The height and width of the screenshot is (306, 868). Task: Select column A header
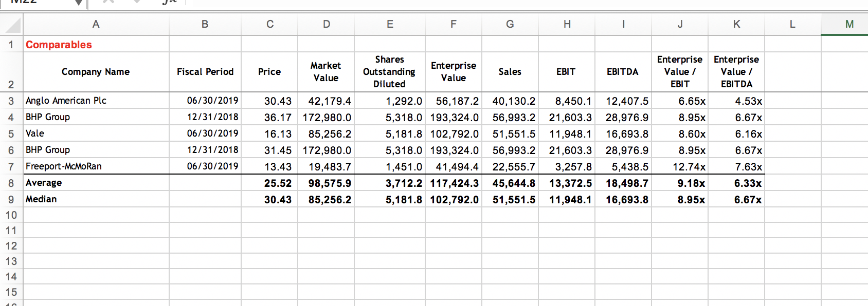[x=96, y=24]
